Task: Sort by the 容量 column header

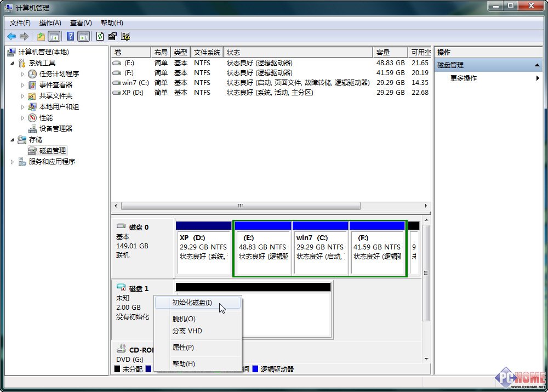Action: 390,53
